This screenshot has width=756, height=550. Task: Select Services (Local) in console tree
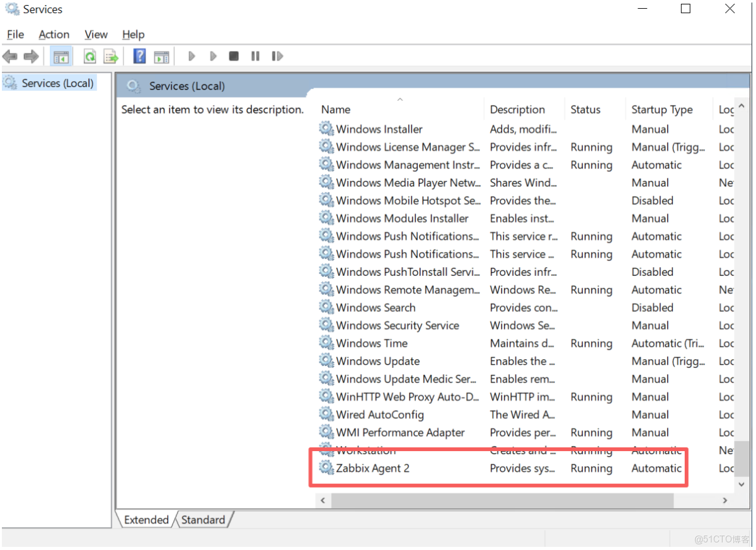[x=57, y=83]
